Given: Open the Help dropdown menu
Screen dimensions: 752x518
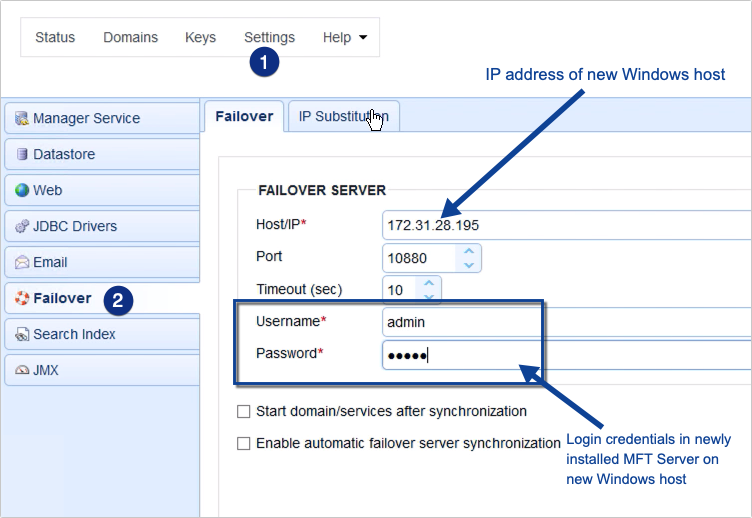Looking at the screenshot, I should pos(344,38).
